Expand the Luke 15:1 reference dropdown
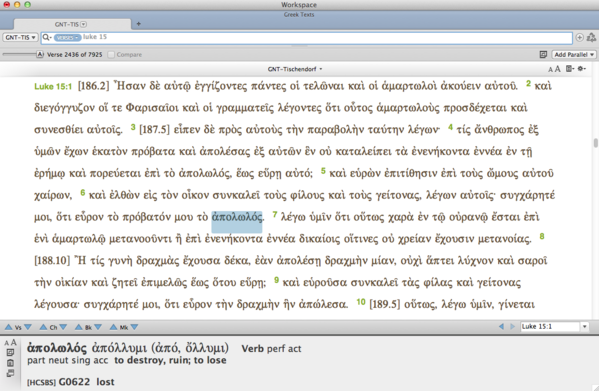This screenshot has height=391, width=599. pyautogui.click(x=584, y=326)
